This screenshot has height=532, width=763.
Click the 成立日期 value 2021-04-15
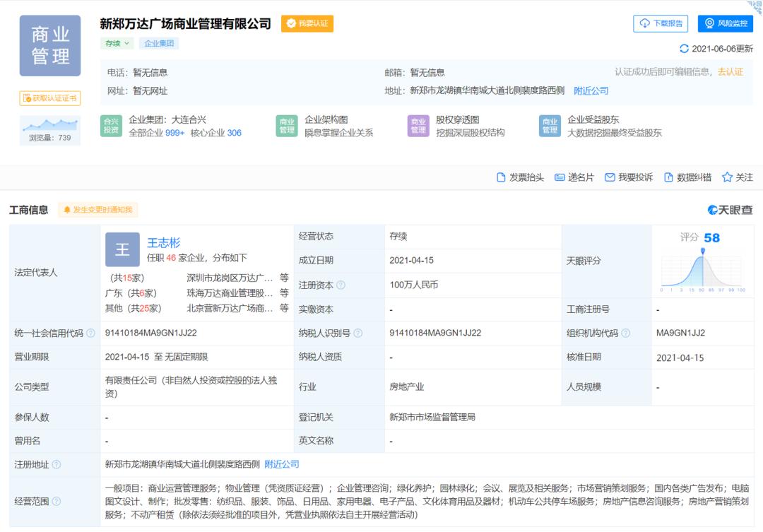coord(411,261)
